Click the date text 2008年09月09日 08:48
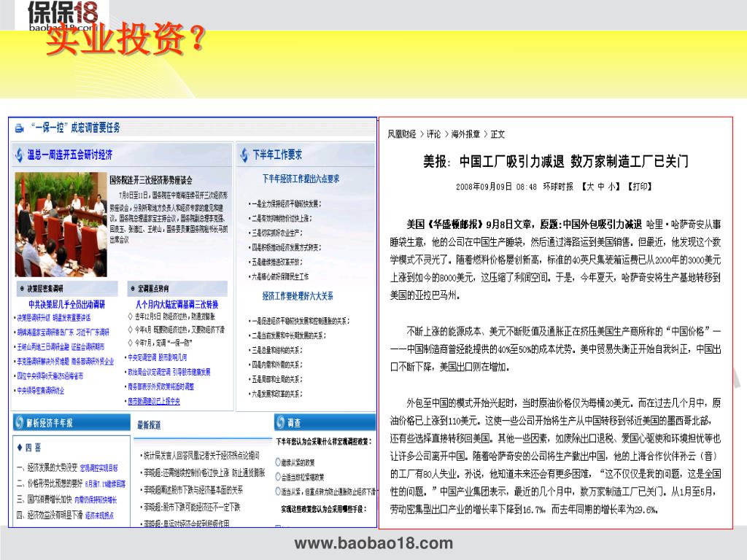Screen dimensions: 747x560 tap(496, 187)
